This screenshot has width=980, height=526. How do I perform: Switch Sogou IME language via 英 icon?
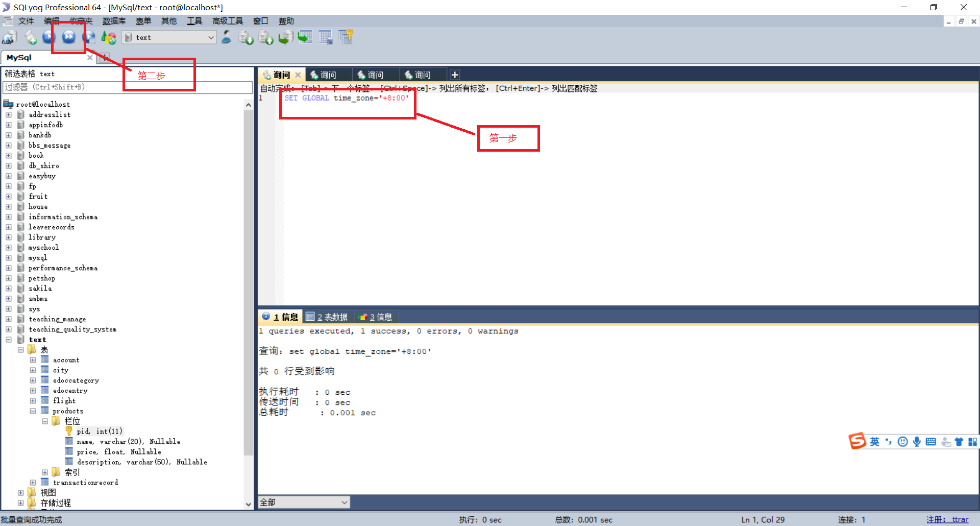(x=875, y=442)
